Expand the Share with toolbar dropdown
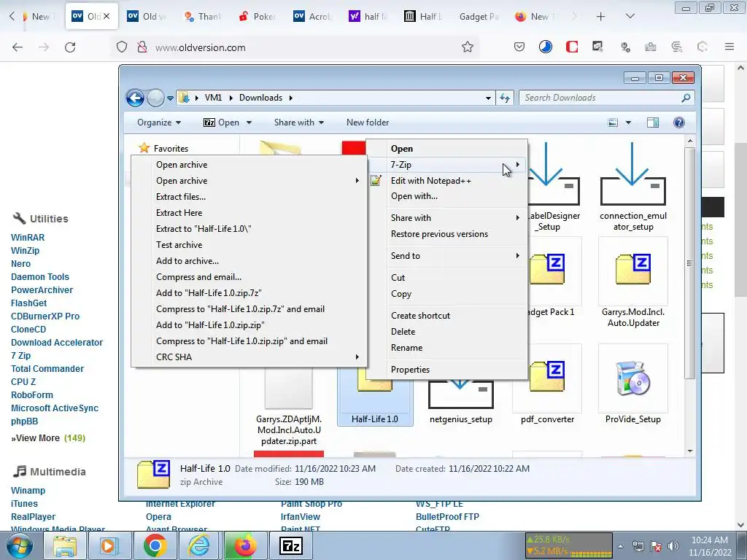 pyautogui.click(x=299, y=122)
